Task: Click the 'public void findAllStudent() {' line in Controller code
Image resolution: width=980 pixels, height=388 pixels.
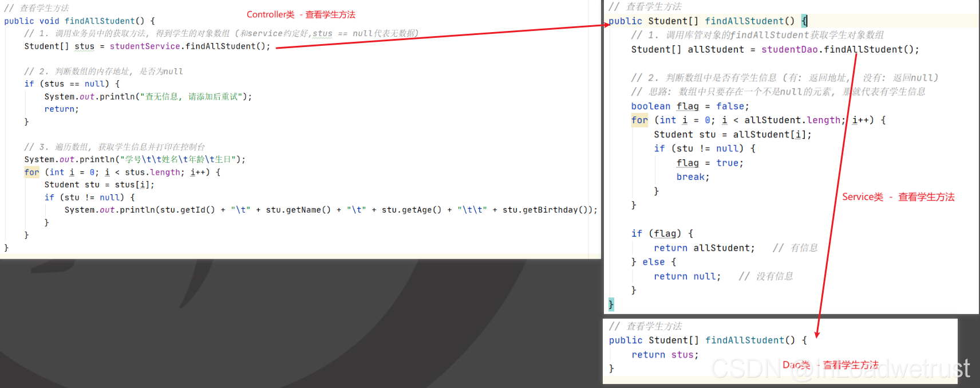Action: 80,21
